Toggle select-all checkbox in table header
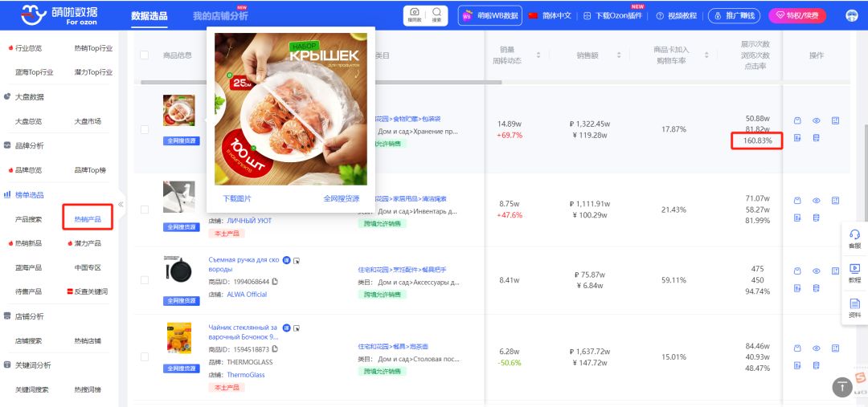Viewport: 868px width, 407px height. (145, 55)
